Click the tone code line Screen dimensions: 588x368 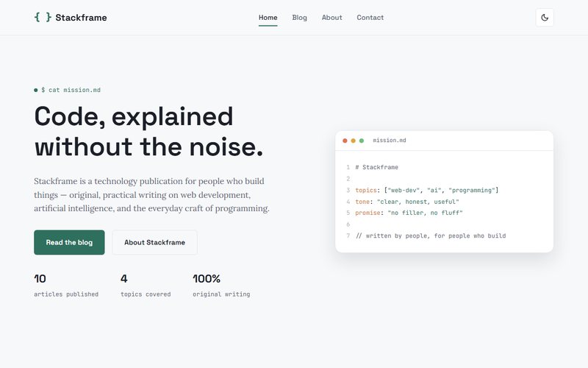pyautogui.click(x=407, y=202)
